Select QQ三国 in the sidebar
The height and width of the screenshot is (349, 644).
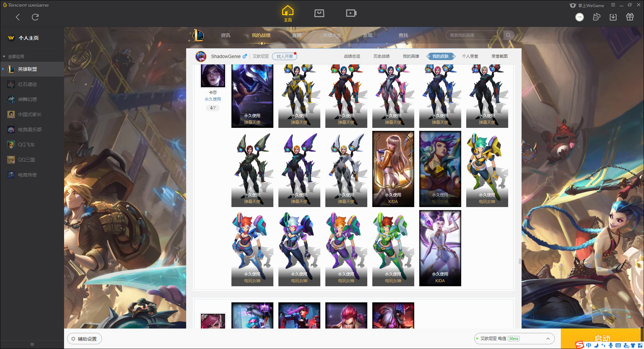point(32,160)
